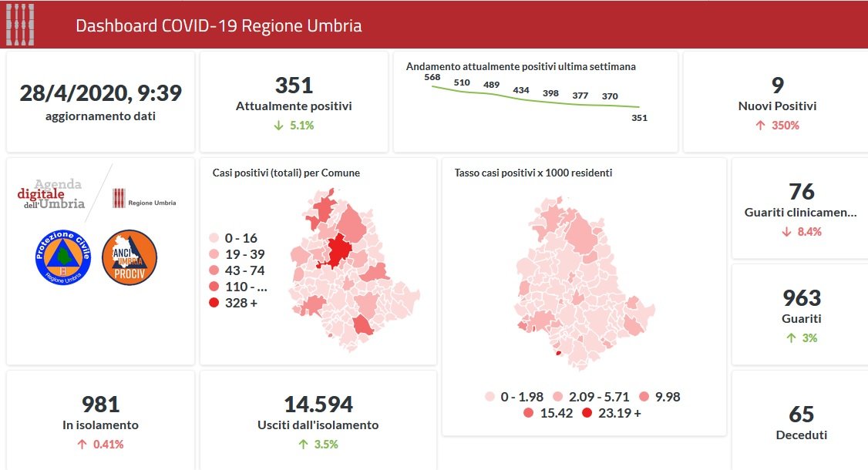Open the In isolamento 981 card
This screenshot has height=470, width=868.
[x=100, y=420]
